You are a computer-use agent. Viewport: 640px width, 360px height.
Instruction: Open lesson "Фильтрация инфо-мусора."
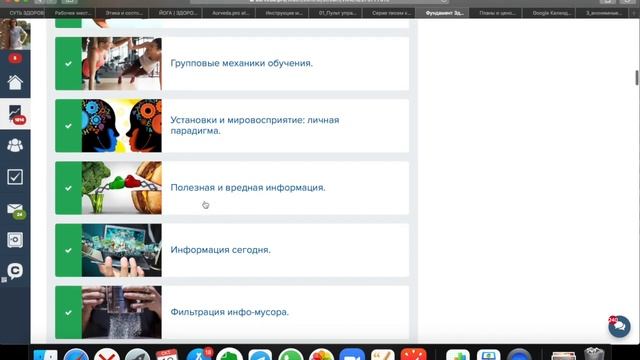pyautogui.click(x=229, y=312)
